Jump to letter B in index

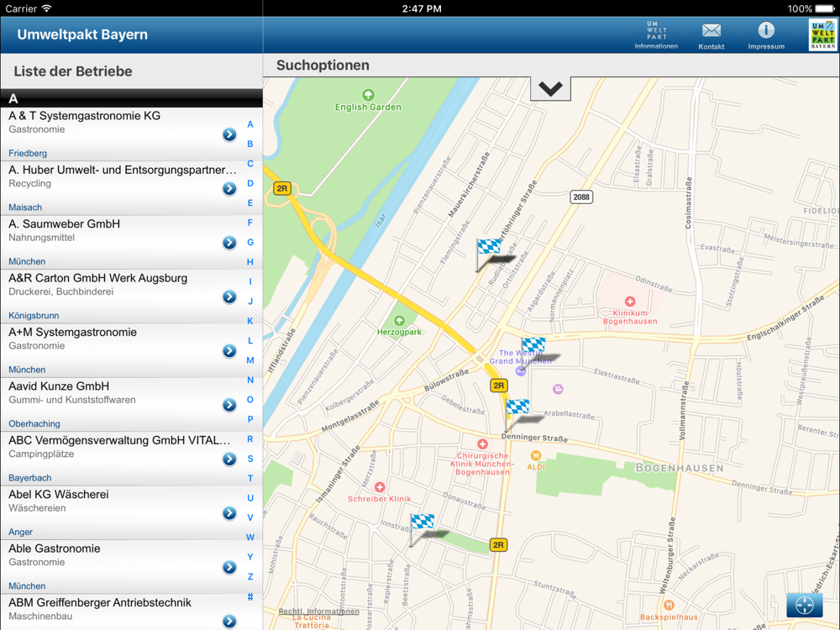pyautogui.click(x=250, y=144)
